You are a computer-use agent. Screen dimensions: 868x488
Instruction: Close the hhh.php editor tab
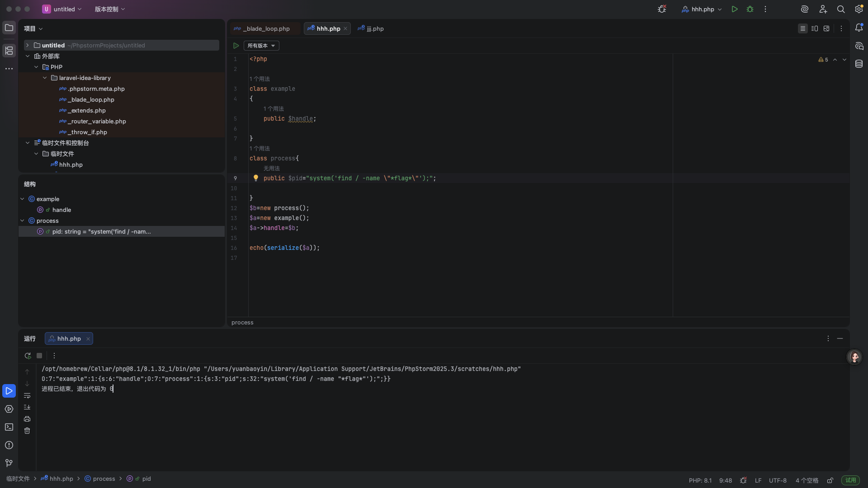345,28
